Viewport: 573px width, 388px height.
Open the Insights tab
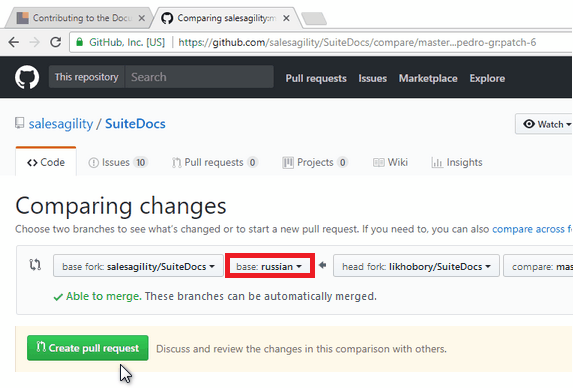(457, 162)
